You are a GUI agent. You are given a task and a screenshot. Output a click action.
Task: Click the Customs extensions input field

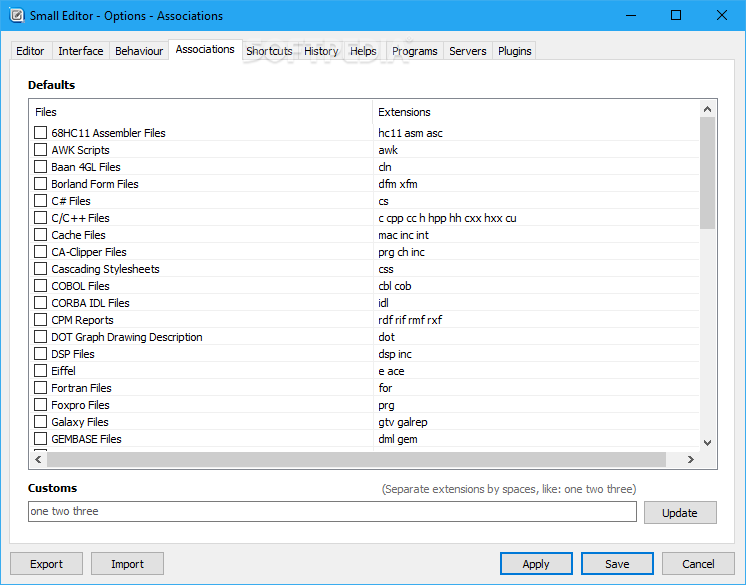pos(332,511)
